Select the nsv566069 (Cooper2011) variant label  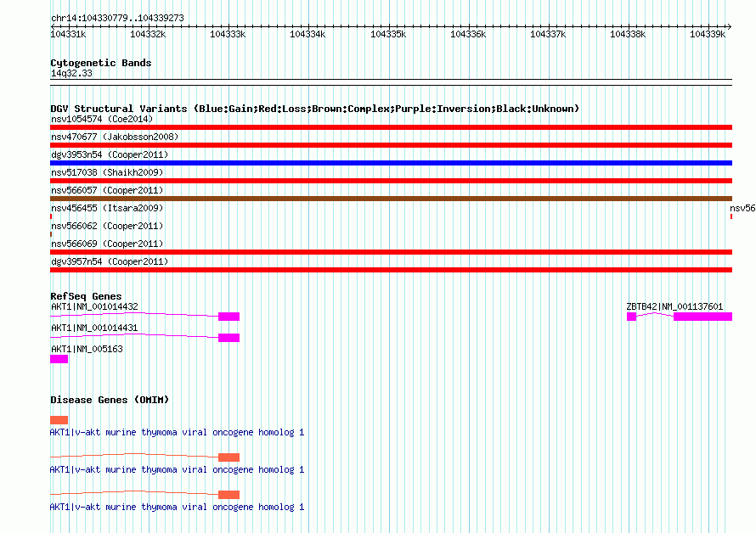click(107, 244)
